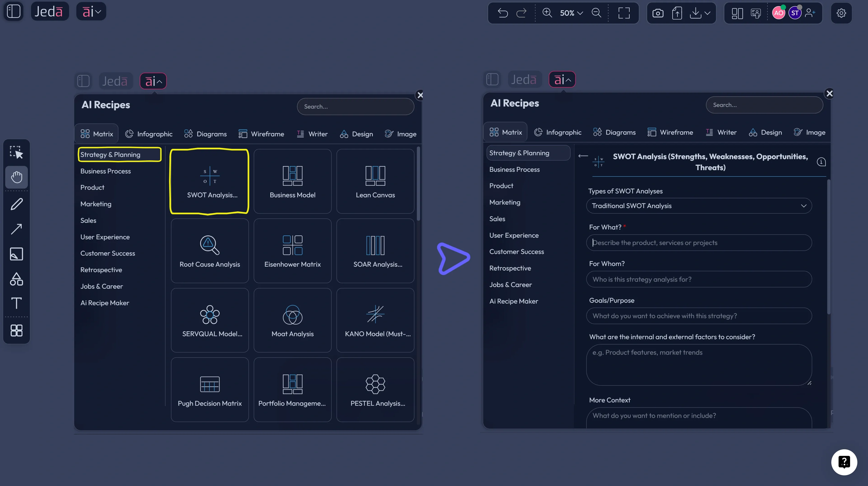The image size is (868, 486).
Task: Select the Pen tool in the left toolbar
Action: click(x=17, y=204)
